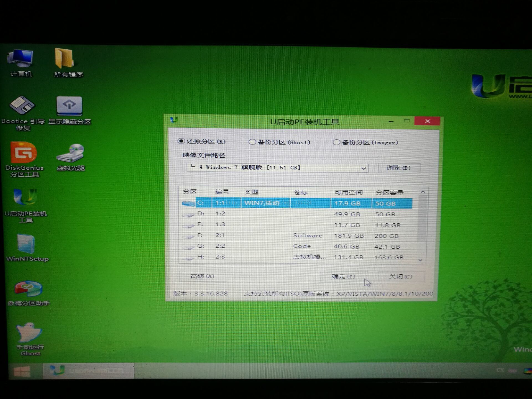532x399 pixels.
Task: Click drive icon of G: partition row
Action: (188, 247)
